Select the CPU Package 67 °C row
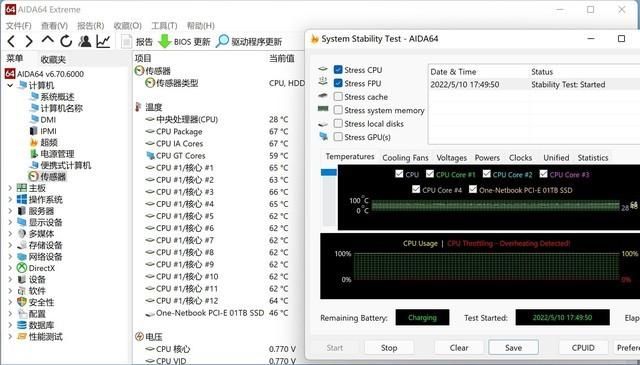The height and width of the screenshot is (365, 640). point(217,131)
